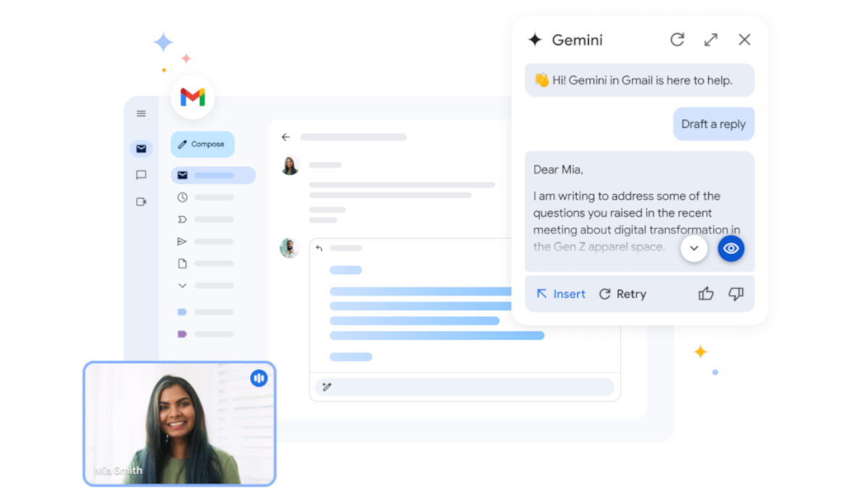Open the Gmail logo
The height and width of the screenshot is (488, 868).
(x=192, y=98)
